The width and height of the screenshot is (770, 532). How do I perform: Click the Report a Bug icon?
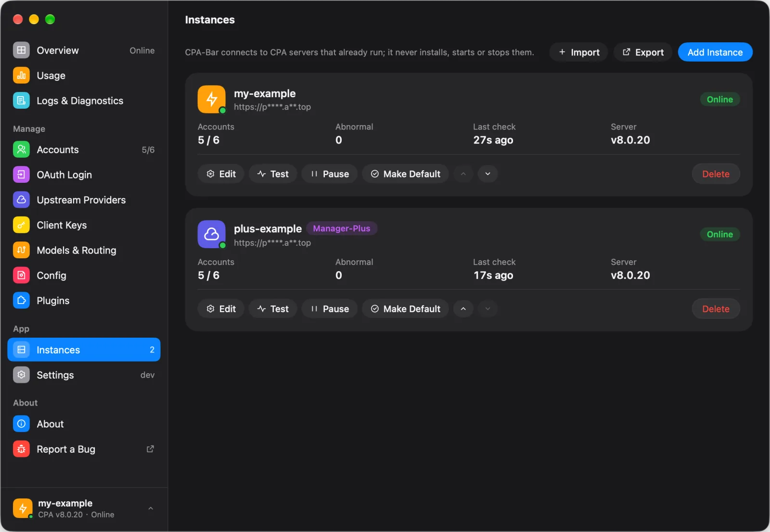pyautogui.click(x=21, y=449)
